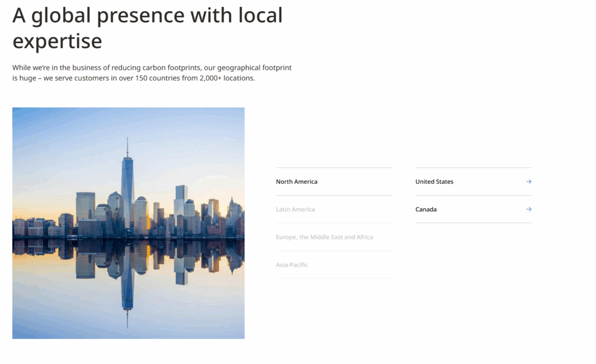
Task: Open the United States locations page
Action: click(x=434, y=181)
